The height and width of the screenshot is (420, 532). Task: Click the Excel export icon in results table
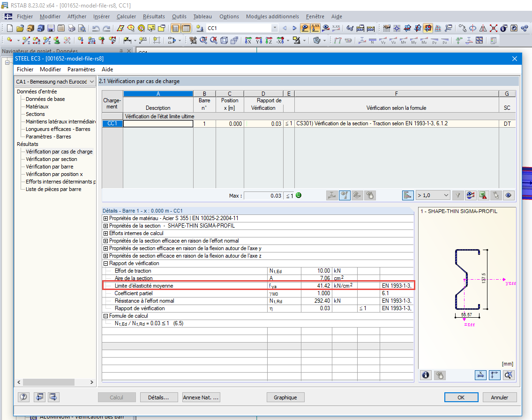tap(483, 195)
